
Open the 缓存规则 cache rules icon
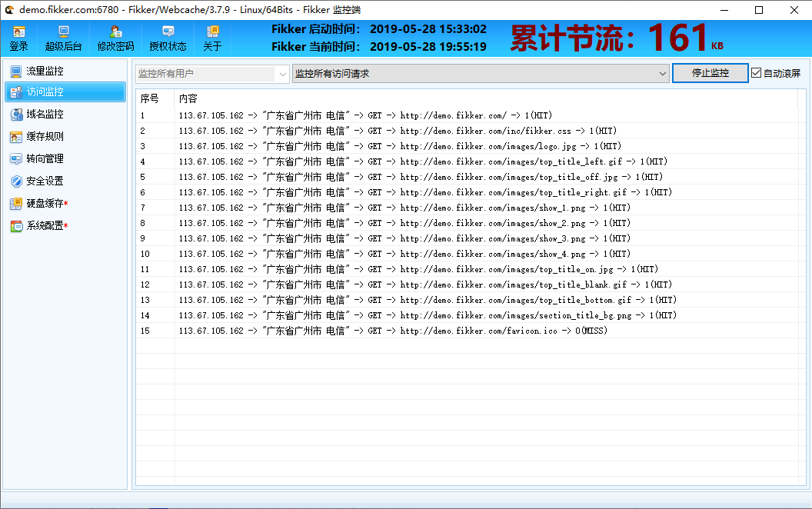pyautogui.click(x=16, y=137)
